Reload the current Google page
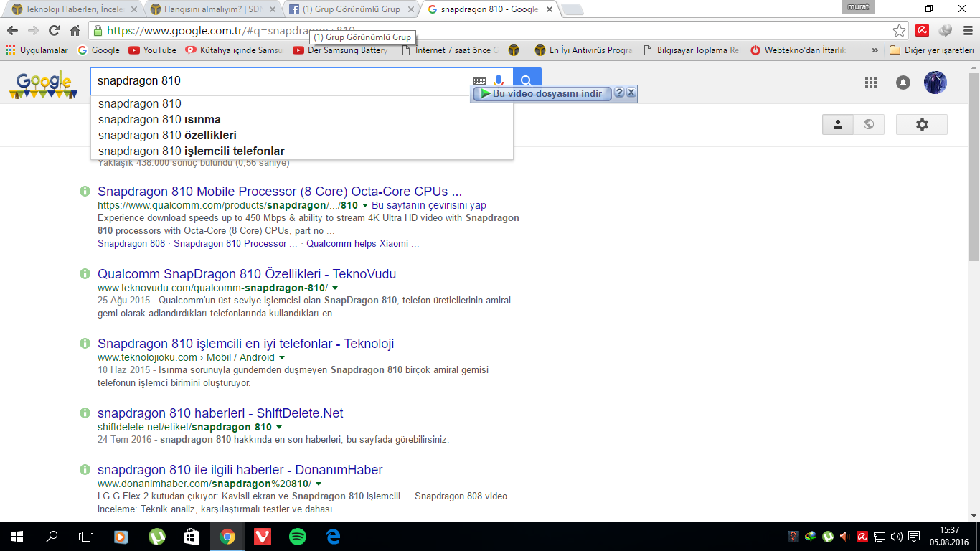 point(54,31)
